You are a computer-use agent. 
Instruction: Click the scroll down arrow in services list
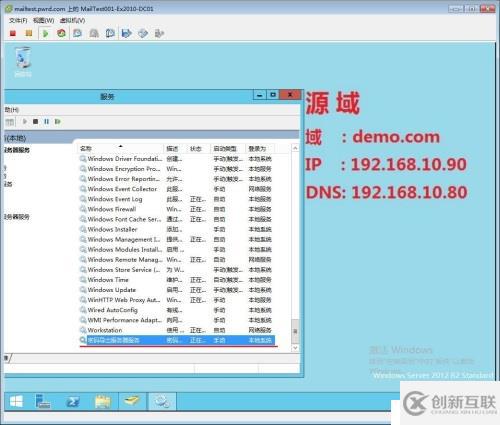point(295,348)
